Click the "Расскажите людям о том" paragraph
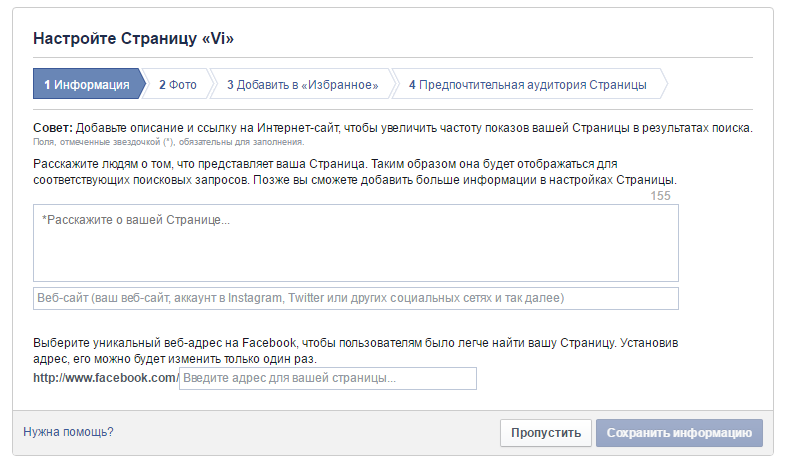791x464 pixels. point(355,171)
